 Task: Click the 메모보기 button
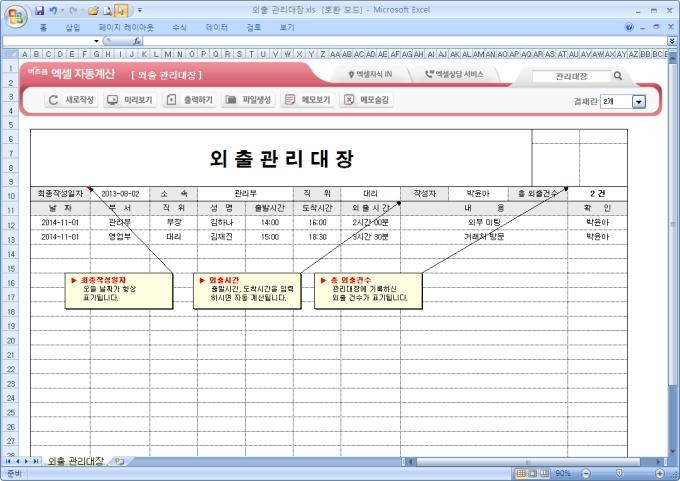coord(307,100)
